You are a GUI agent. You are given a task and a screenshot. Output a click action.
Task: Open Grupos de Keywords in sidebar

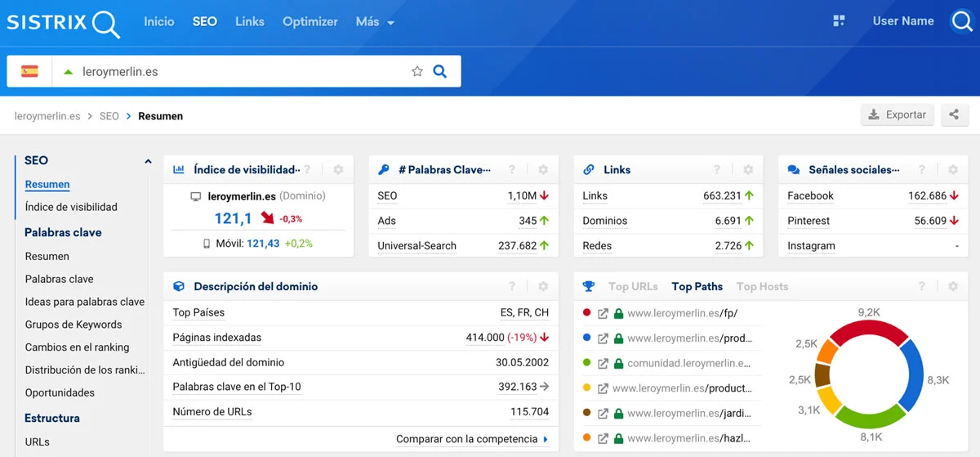[73, 325]
